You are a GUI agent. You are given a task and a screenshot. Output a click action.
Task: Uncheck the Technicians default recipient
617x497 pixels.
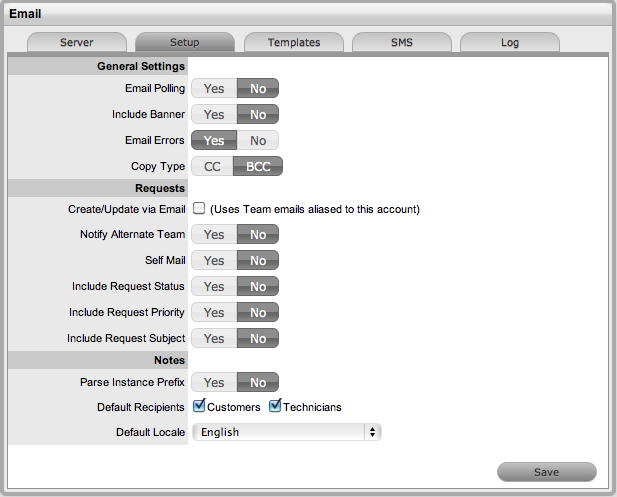[275, 406]
